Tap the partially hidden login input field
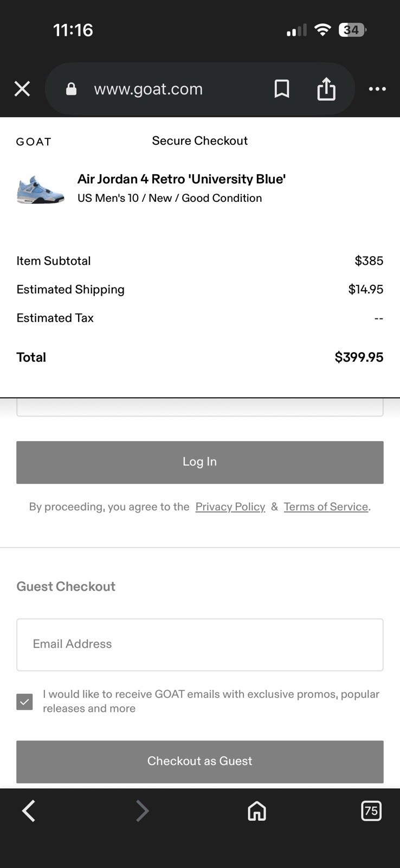Screen dimensions: 400x868 pos(200,407)
